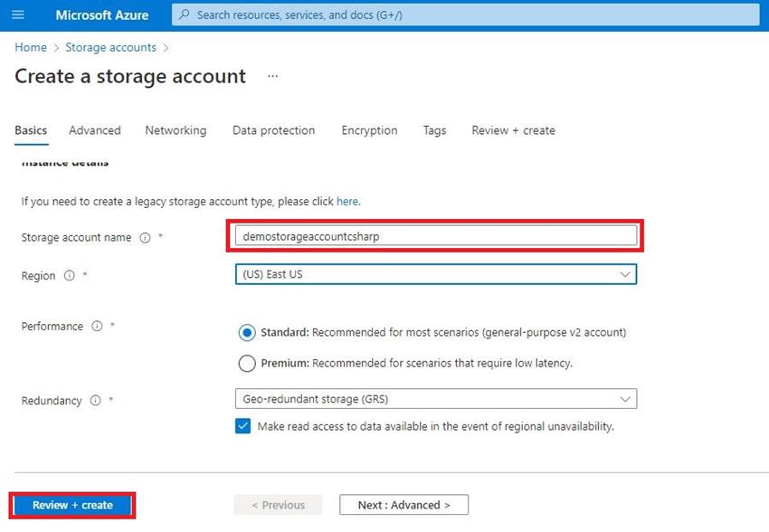
Task: Click the here link for legacy account types
Action: click(x=347, y=201)
